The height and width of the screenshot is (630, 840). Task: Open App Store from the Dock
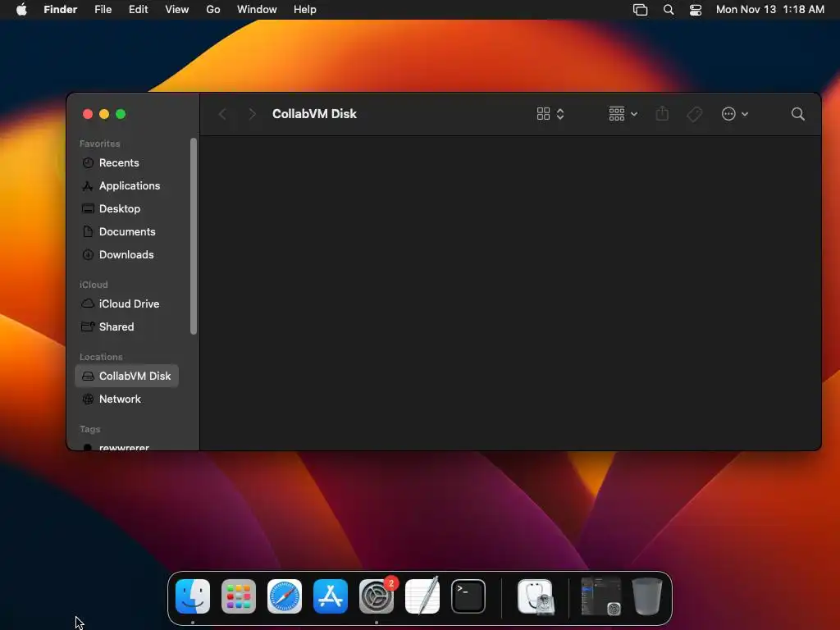[x=331, y=596]
